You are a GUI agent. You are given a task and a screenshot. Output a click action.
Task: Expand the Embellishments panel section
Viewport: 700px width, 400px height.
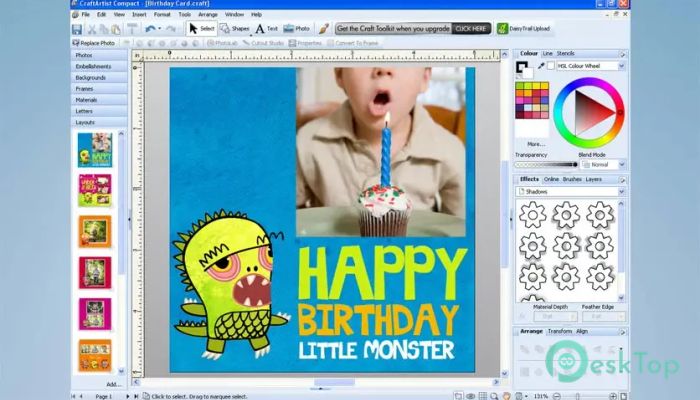pos(93,66)
